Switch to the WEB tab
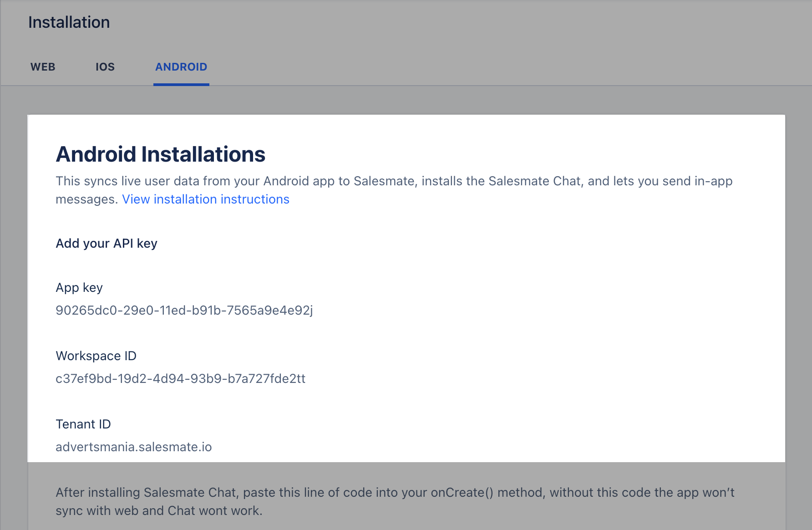The width and height of the screenshot is (812, 530). pos(43,67)
